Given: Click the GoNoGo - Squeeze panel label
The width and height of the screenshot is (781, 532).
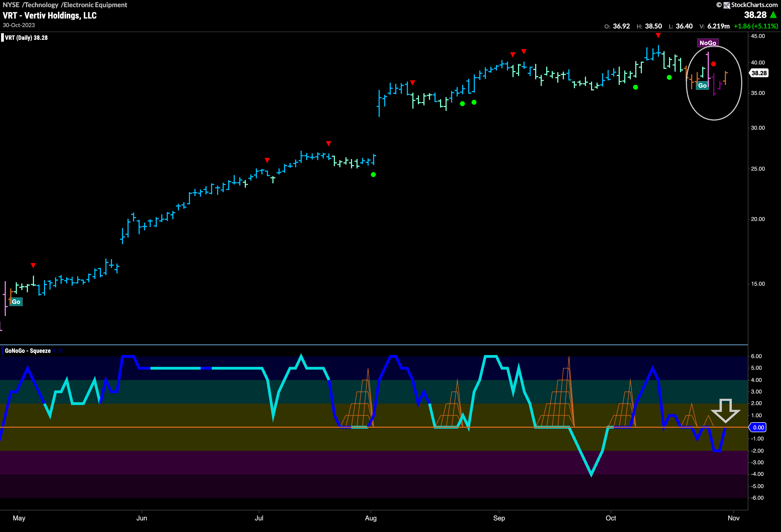Looking at the screenshot, I should click(28, 351).
